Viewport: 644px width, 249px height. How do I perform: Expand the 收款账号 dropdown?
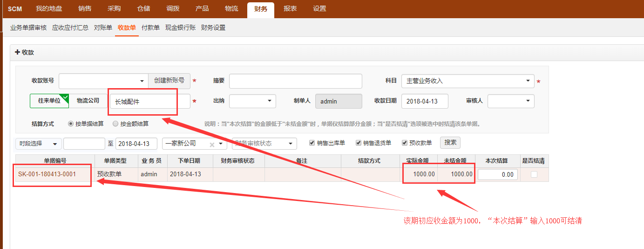coord(103,81)
